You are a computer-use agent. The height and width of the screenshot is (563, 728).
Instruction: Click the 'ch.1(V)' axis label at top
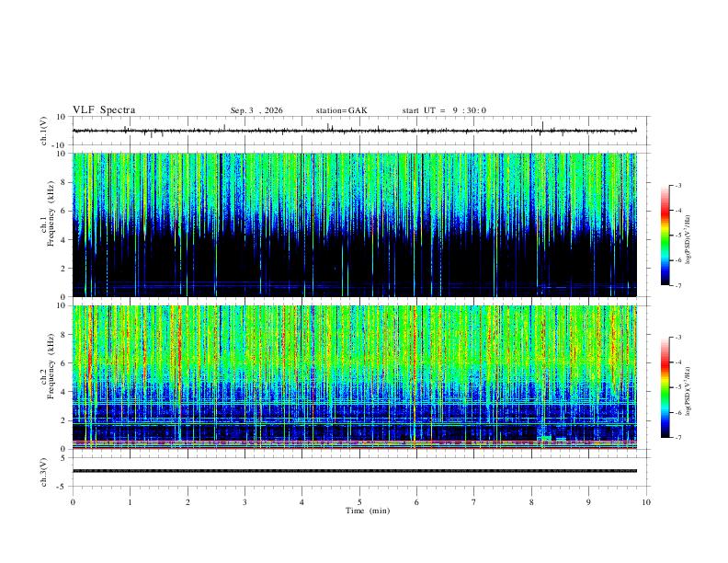pyautogui.click(x=44, y=131)
